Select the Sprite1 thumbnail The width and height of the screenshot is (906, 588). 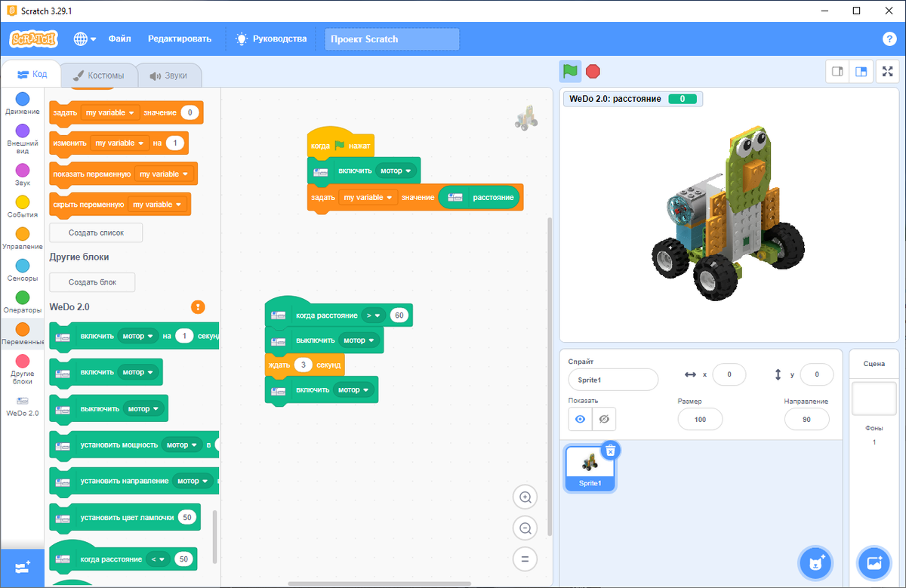[x=590, y=467]
